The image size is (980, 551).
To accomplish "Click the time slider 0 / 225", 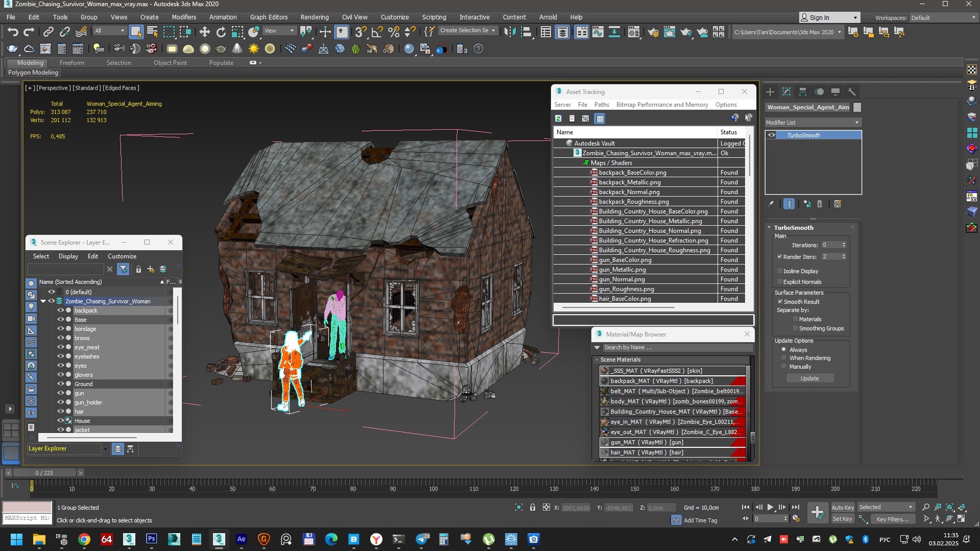I will point(44,473).
